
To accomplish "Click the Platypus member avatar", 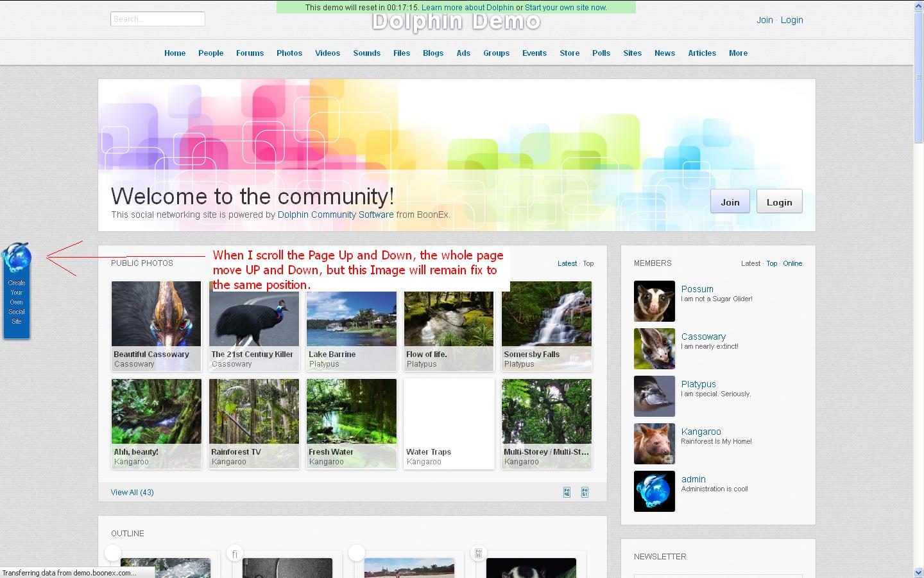I will coord(654,396).
